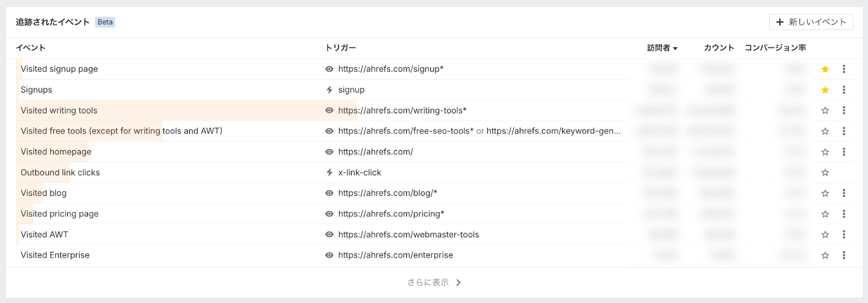Click lightning icon beside signup trigger
Viewport: 868px width, 303px height.
coord(329,90)
